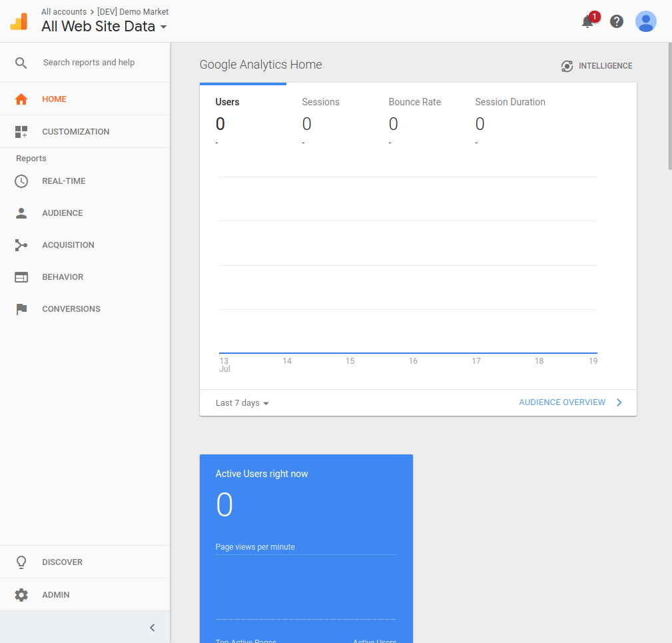Expand the BEHAVIOR reports
This screenshot has width=672, height=643.
(x=85, y=277)
